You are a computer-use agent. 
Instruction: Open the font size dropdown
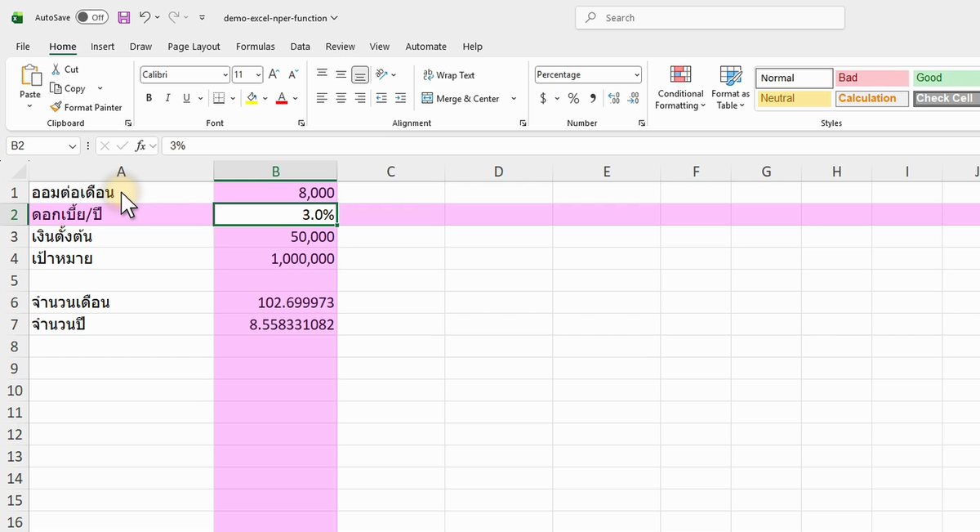point(259,75)
